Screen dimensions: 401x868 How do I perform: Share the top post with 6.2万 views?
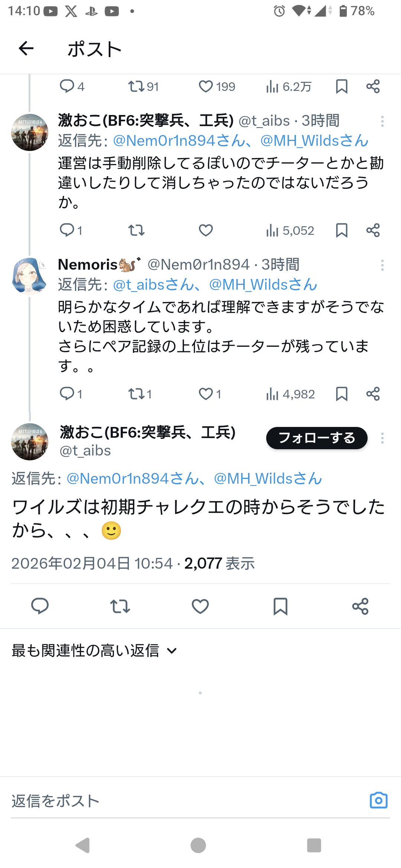373,87
